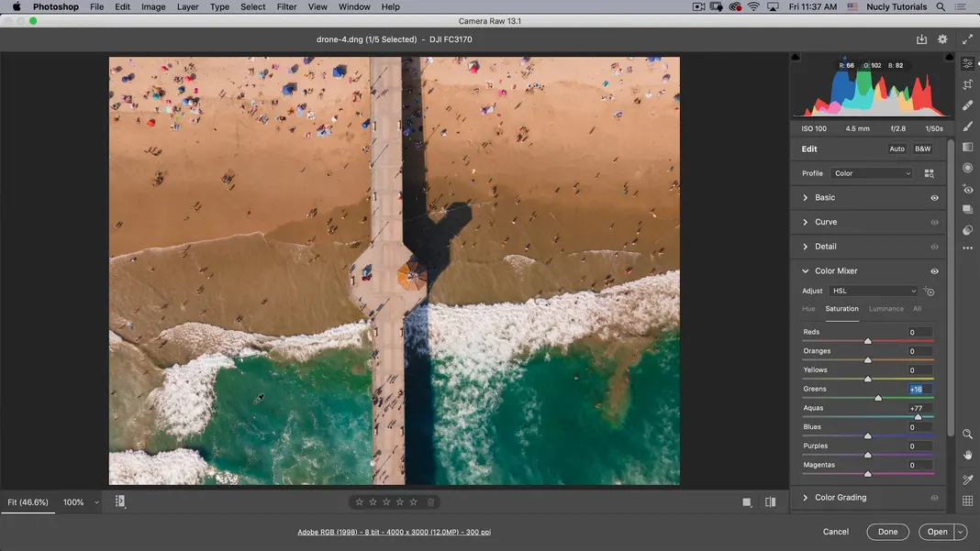Rate the image one star

(360, 501)
